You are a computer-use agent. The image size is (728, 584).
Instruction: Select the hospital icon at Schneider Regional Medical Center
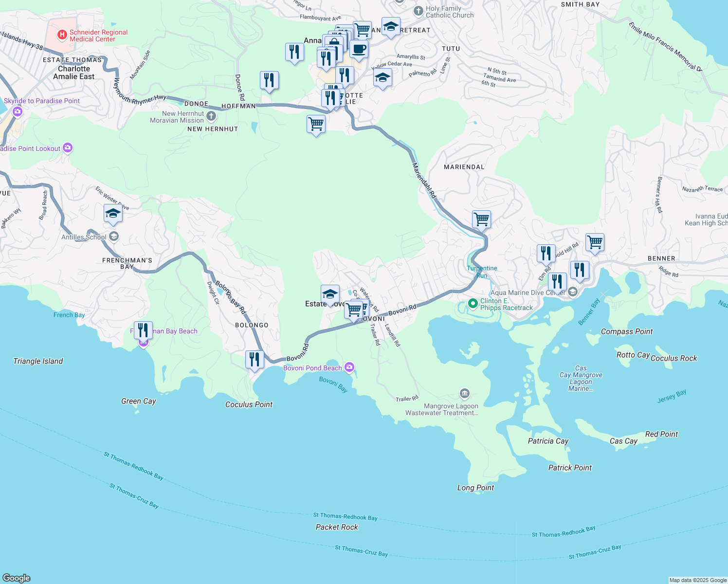coord(62,35)
